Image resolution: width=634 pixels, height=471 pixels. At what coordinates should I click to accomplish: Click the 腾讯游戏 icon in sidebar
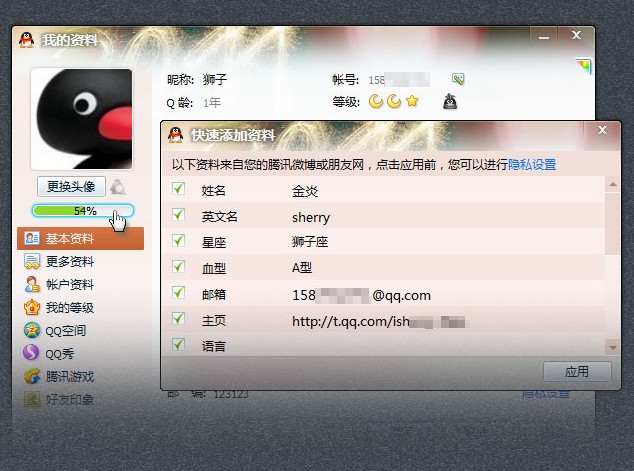(x=32, y=376)
